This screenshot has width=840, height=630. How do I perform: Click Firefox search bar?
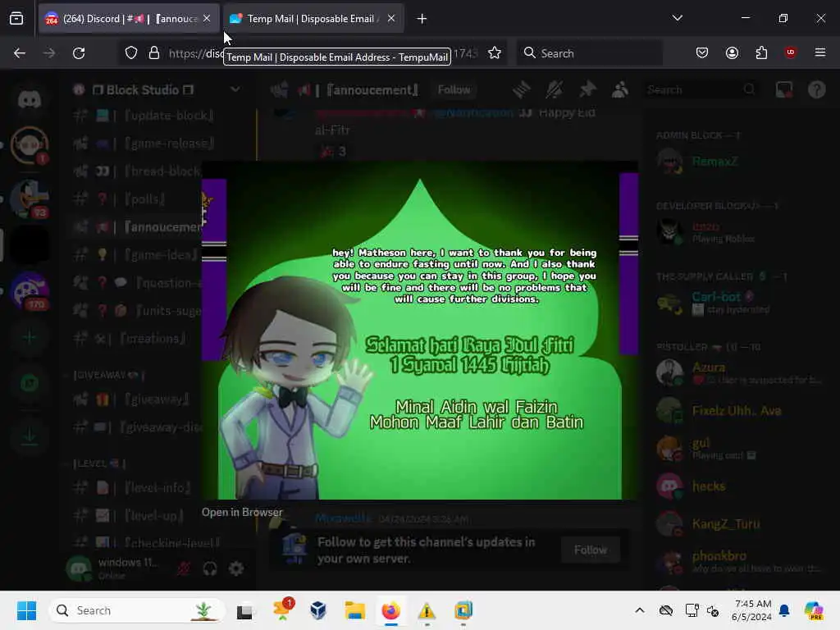point(589,53)
